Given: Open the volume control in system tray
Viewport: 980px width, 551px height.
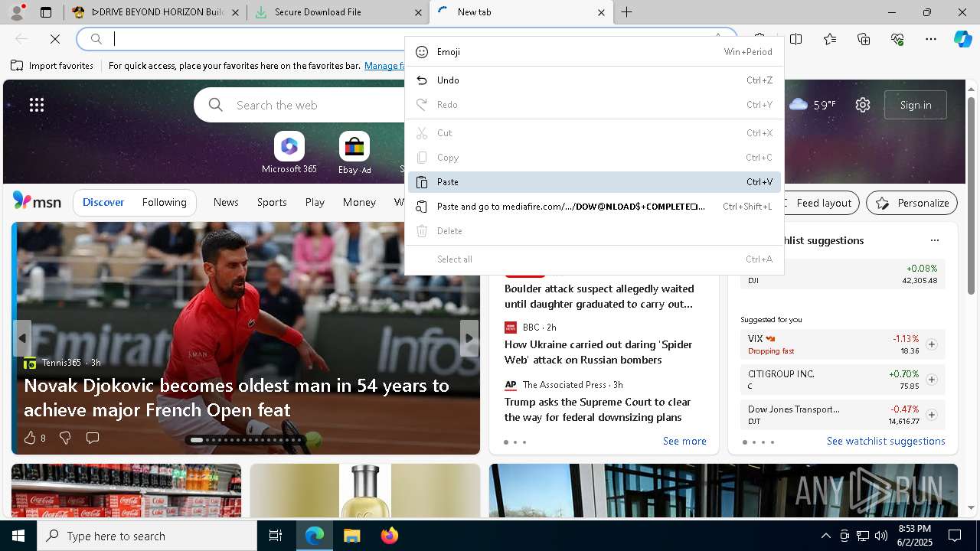Looking at the screenshot, I should (x=880, y=536).
